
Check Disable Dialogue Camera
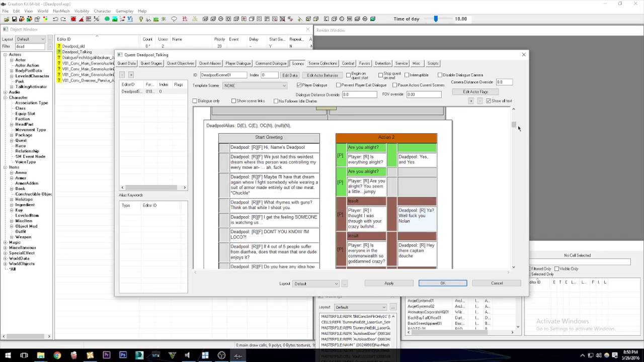tap(440, 75)
